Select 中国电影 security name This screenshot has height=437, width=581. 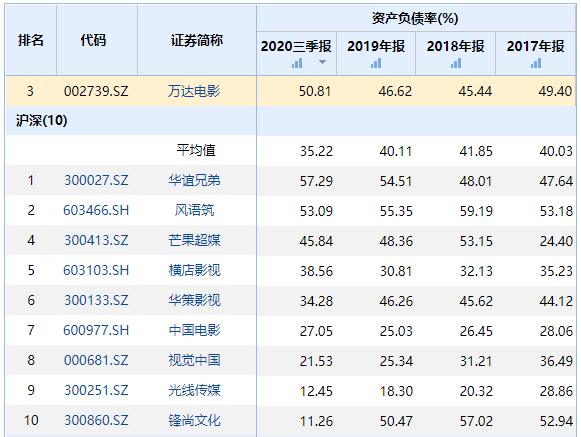click(194, 330)
